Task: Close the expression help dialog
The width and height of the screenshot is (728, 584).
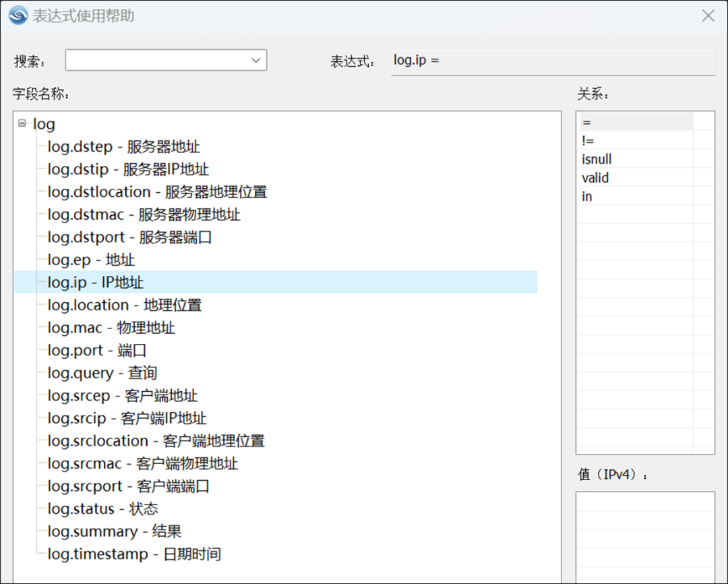Action: click(x=708, y=16)
